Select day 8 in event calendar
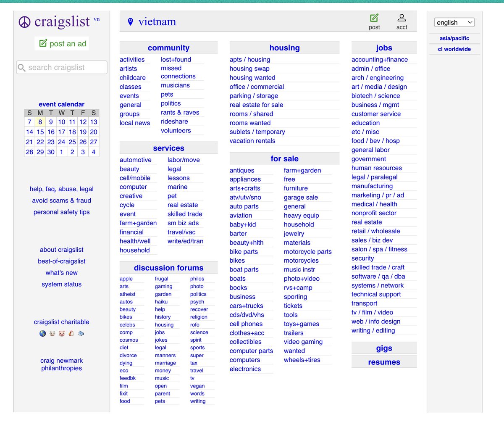The width and height of the screenshot is (504, 443). tap(40, 122)
